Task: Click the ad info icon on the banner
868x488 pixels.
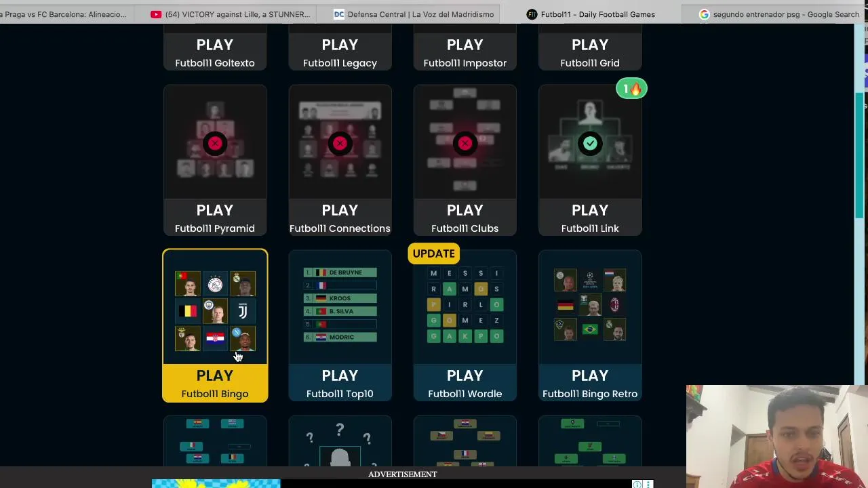Action: (x=637, y=484)
